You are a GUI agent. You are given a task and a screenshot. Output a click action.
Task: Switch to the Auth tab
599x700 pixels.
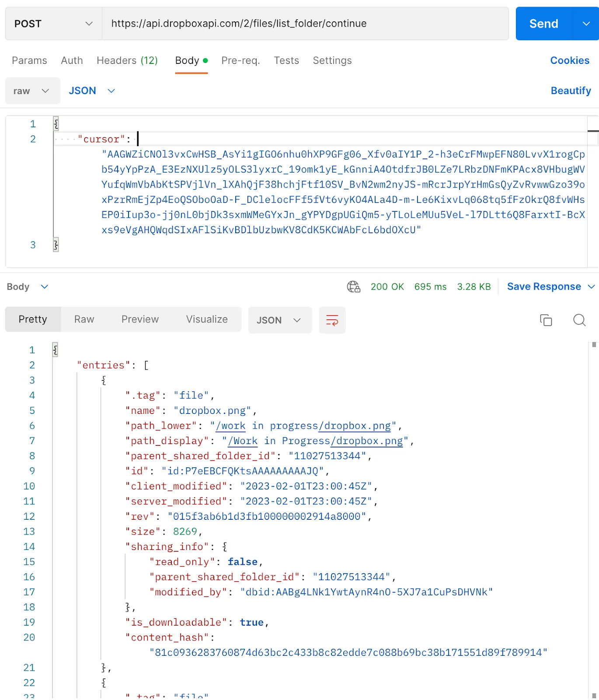[x=72, y=60]
